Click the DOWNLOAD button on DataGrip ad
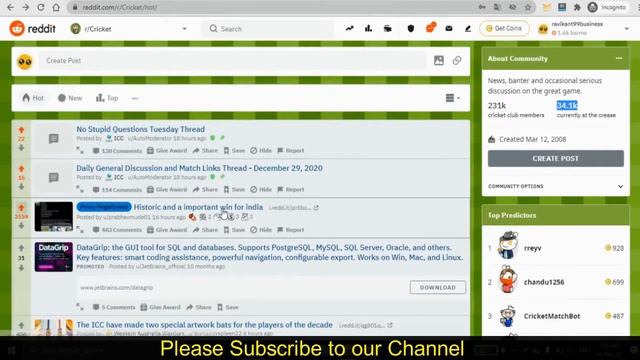 (x=438, y=287)
